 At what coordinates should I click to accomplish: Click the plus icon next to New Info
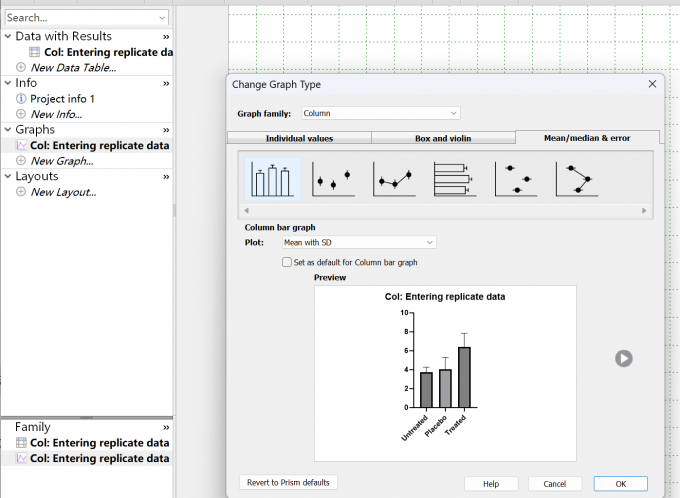[21, 114]
